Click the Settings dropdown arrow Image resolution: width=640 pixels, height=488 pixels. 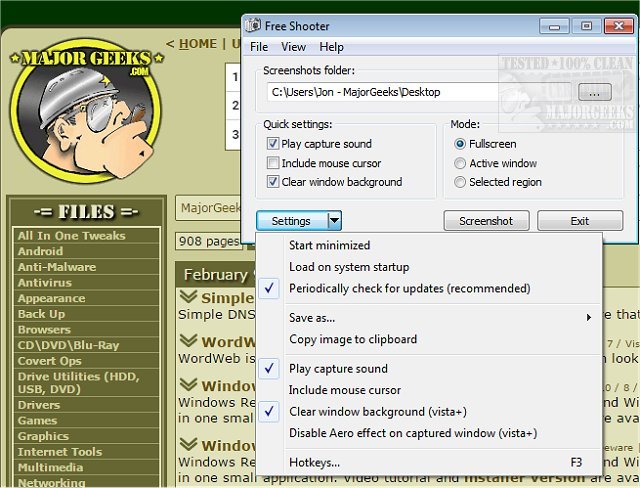pos(334,221)
